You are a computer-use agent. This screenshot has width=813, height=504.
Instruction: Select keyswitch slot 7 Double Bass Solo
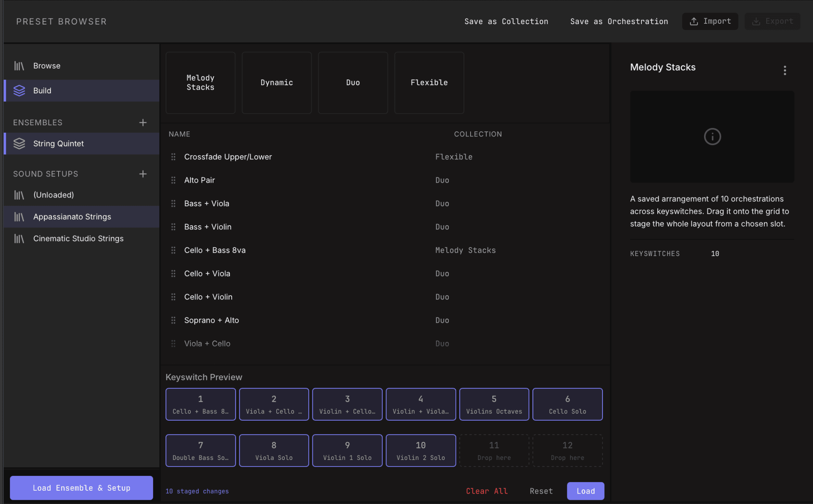tap(200, 451)
